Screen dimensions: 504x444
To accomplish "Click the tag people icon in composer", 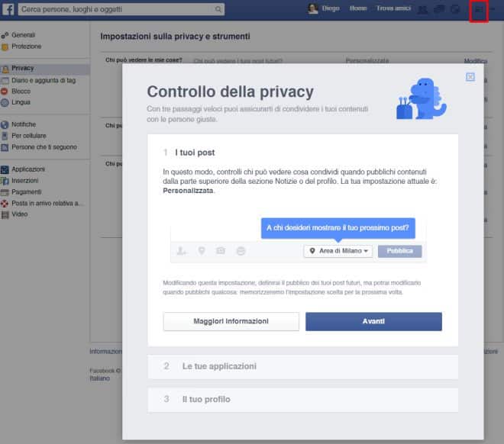I will (x=182, y=251).
